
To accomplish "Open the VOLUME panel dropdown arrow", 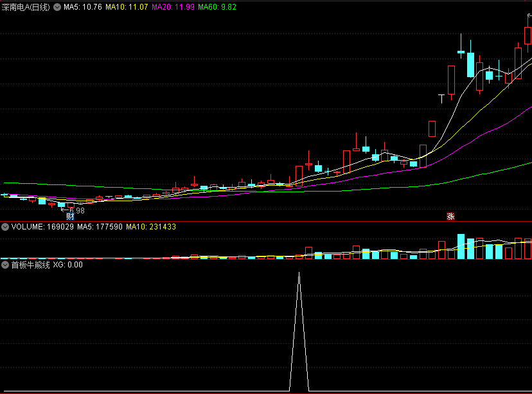I will (5, 227).
